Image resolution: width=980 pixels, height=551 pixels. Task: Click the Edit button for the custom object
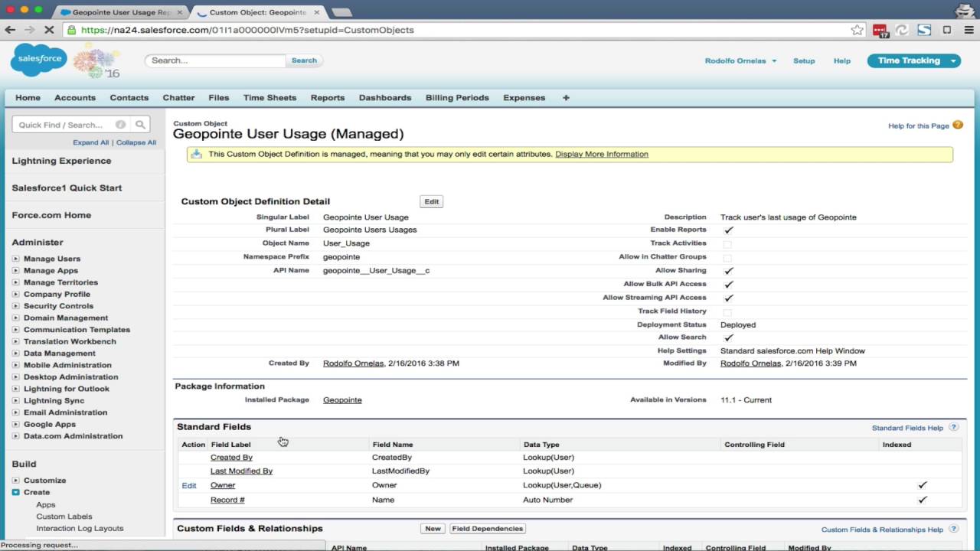[432, 202]
